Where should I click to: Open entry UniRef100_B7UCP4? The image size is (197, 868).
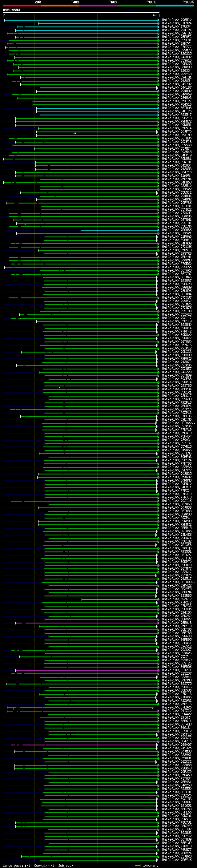[176, 26]
